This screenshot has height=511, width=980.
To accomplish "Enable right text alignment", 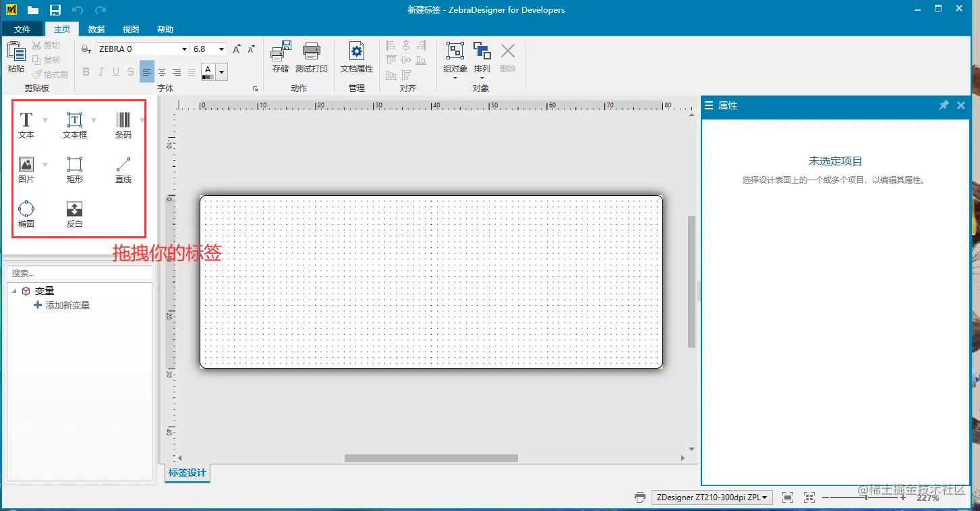I will (177, 72).
